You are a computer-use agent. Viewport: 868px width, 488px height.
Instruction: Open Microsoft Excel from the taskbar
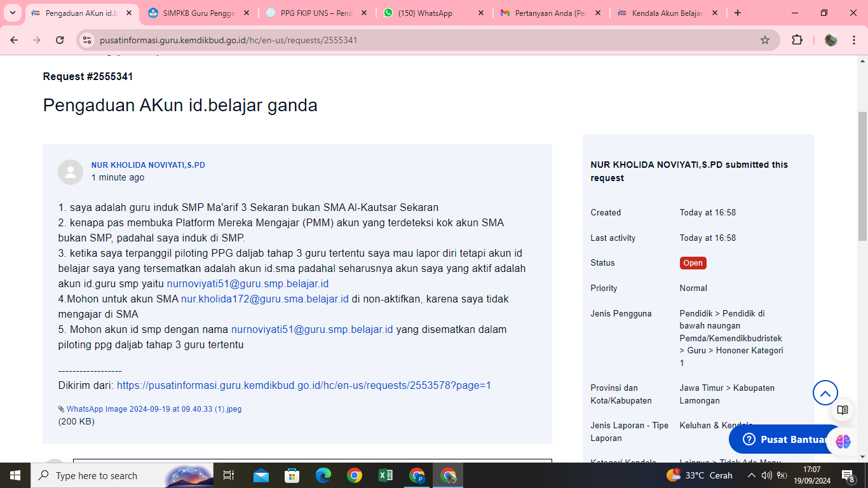386,475
